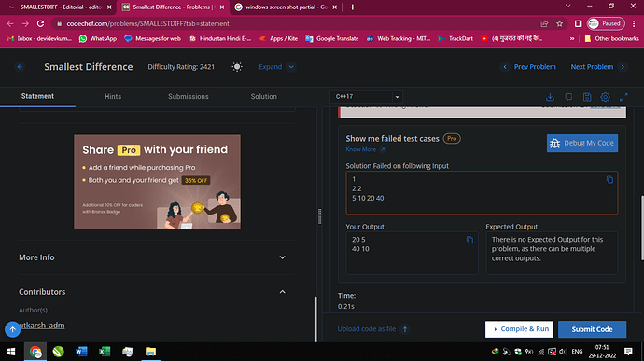Copy Your Output using copy icon
This screenshot has height=361, width=644.
[469, 240]
